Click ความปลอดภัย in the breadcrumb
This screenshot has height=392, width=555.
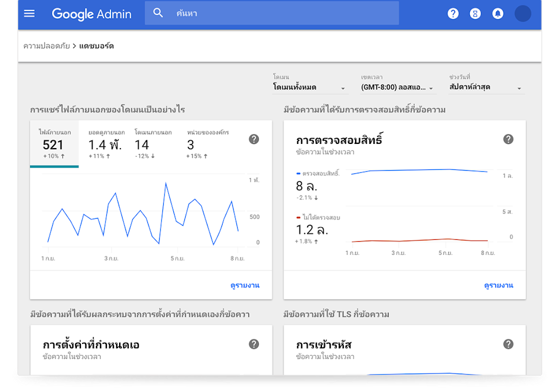pos(46,46)
